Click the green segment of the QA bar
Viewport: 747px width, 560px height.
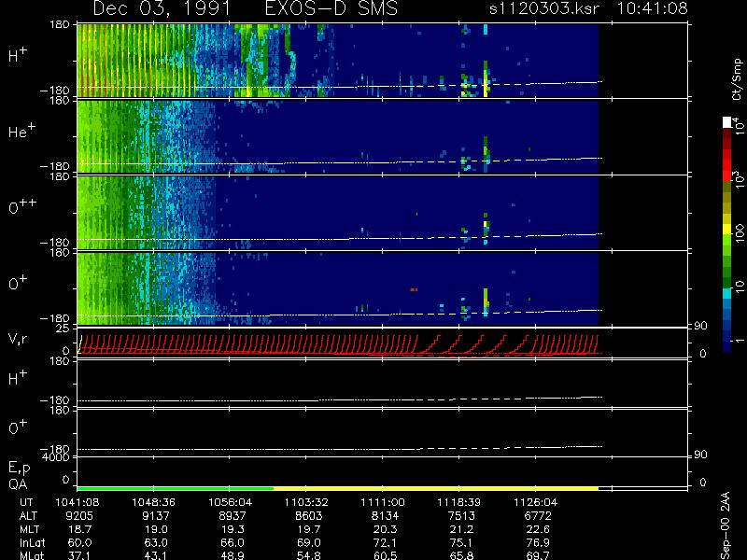[176, 488]
